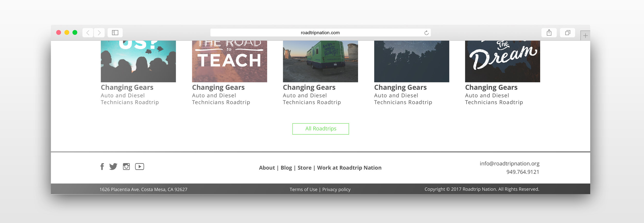Image resolution: width=644 pixels, height=223 pixels.
Task: Open the Store footer link
Action: pyautogui.click(x=304, y=168)
